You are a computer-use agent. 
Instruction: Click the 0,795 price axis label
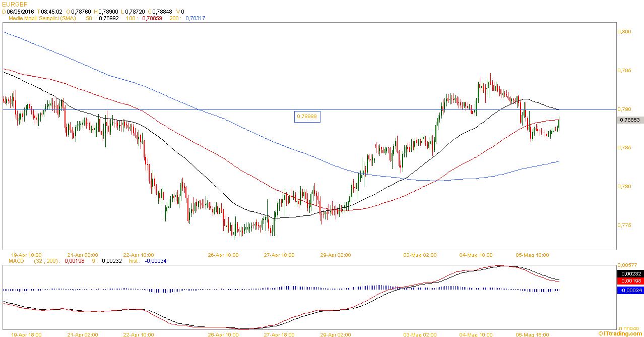coord(624,70)
